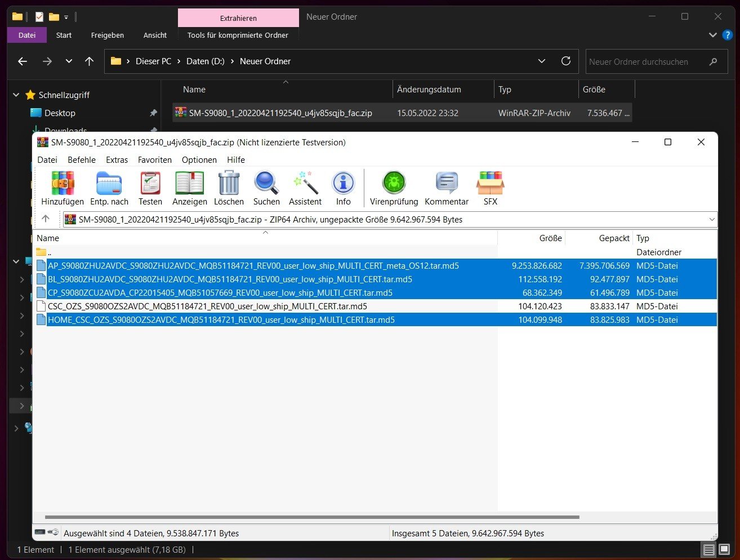Viewport: 740px width, 560px height.
Task: Click the SFX box icon
Action: point(491,183)
